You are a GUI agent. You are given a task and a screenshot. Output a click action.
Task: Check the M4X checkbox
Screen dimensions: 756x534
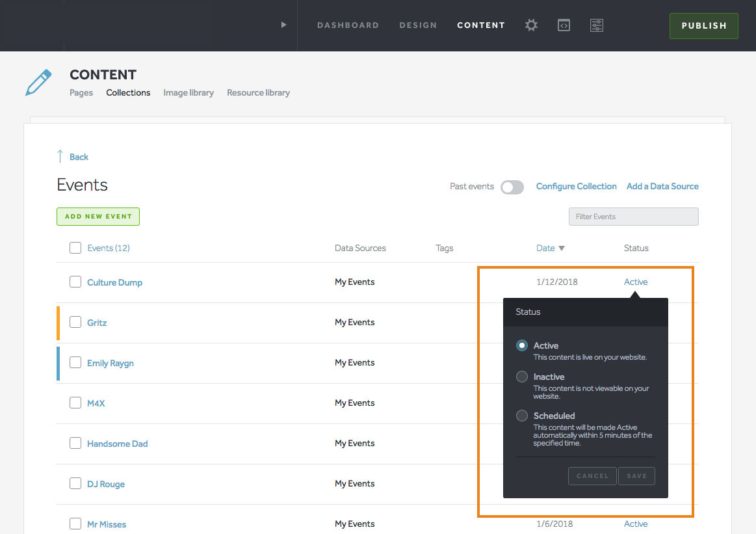coord(75,403)
